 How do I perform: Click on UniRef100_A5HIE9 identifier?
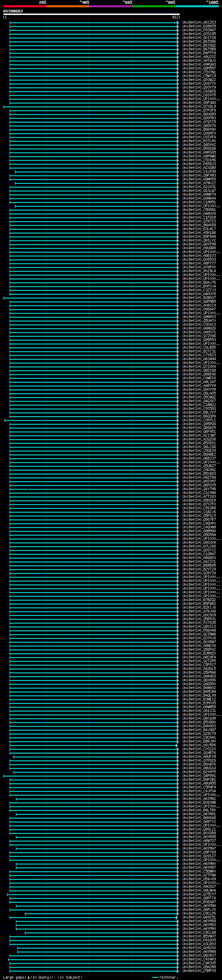click(x=199, y=501)
